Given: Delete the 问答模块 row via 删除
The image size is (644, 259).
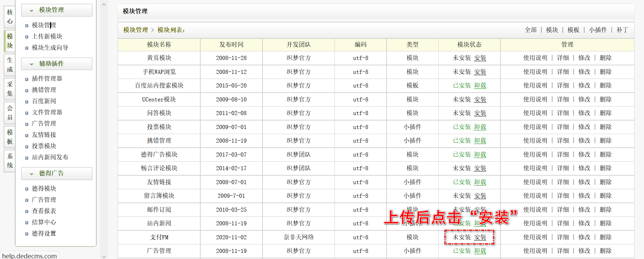Looking at the screenshot, I should (x=606, y=113).
